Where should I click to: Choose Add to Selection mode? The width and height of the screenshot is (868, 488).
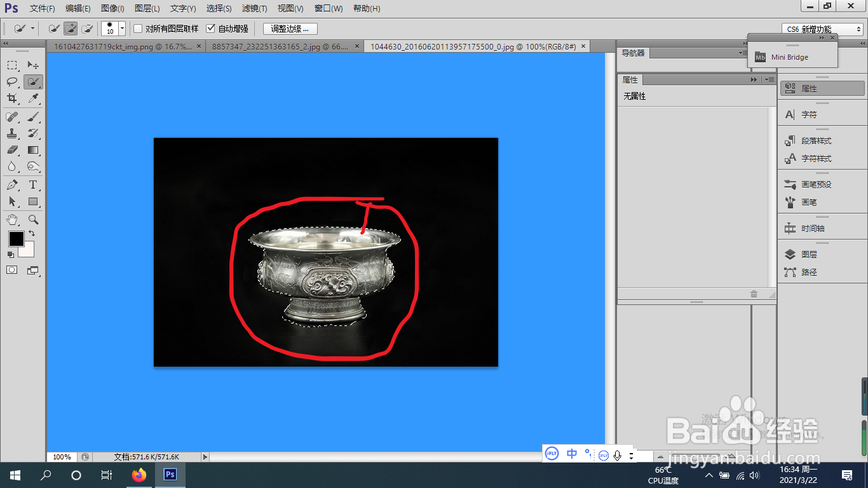[x=71, y=29]
